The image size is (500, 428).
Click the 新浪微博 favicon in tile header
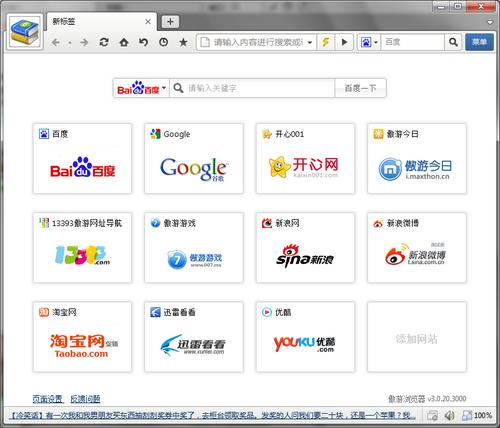pyautogui.click(x=378, y=223)
